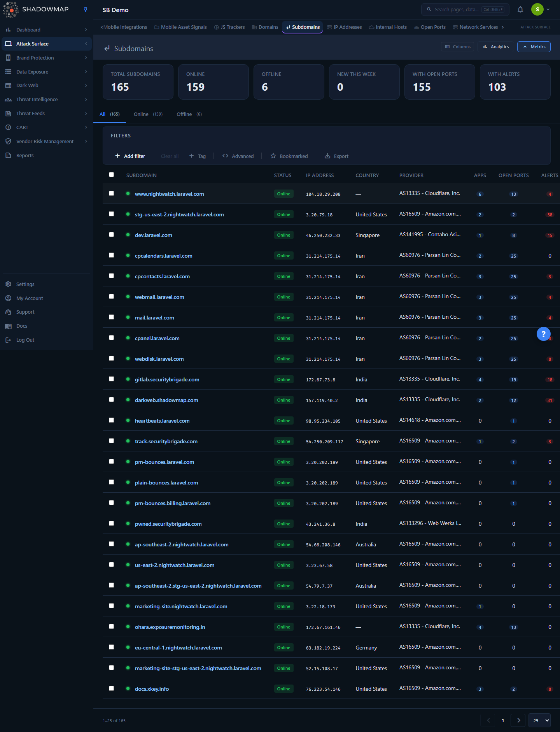
Task: Click the Dark Web sidebar icon
Action: coord(8,86)
